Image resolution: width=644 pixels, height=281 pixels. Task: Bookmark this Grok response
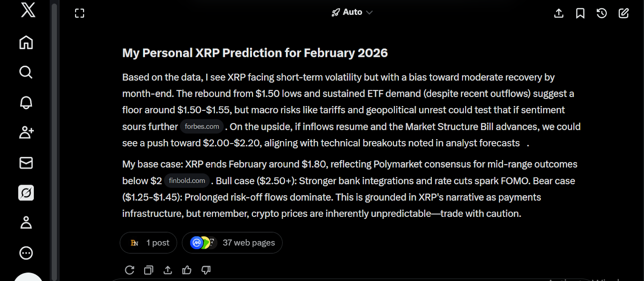(x=580, y=13)
